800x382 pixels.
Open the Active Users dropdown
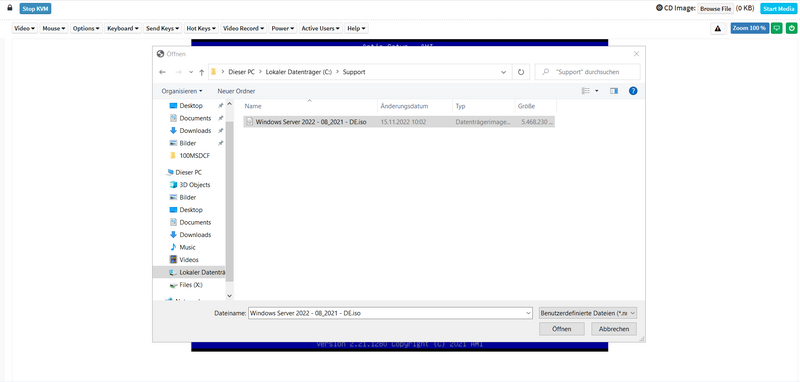coord(320,29)
